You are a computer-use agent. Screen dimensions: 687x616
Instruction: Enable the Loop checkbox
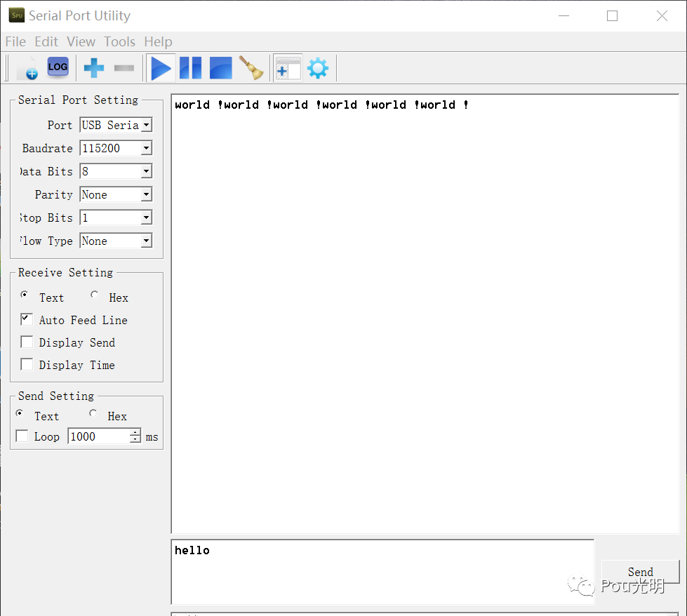[22, 436]
